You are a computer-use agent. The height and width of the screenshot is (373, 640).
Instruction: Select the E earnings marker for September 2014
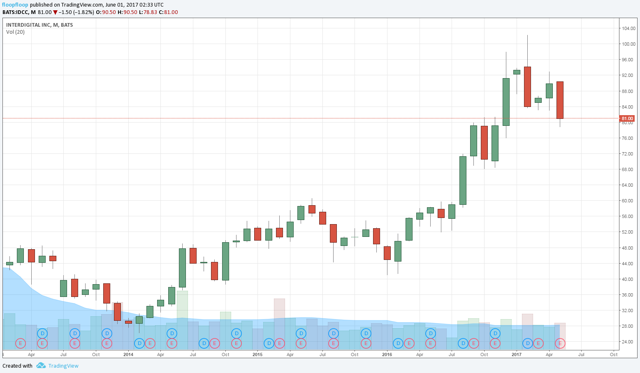pos(215,343)
